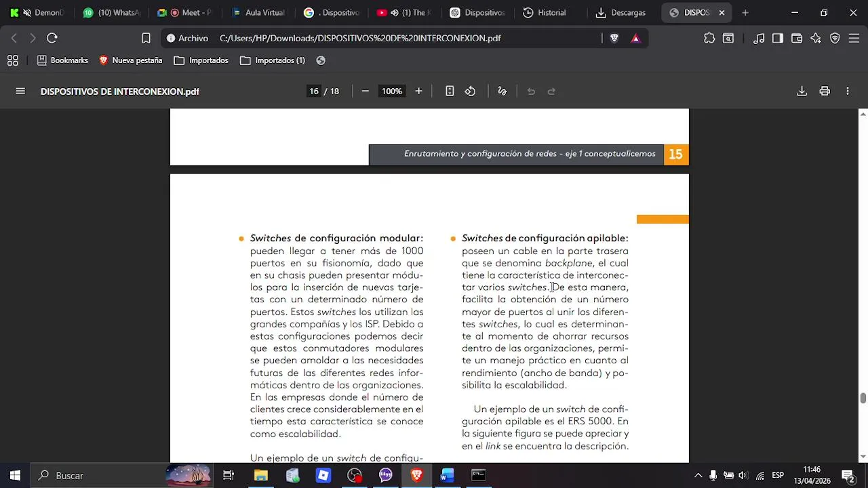Expand the Importados bookmark folder
This screenshot has height=488, width=868.
coord(201,60)
